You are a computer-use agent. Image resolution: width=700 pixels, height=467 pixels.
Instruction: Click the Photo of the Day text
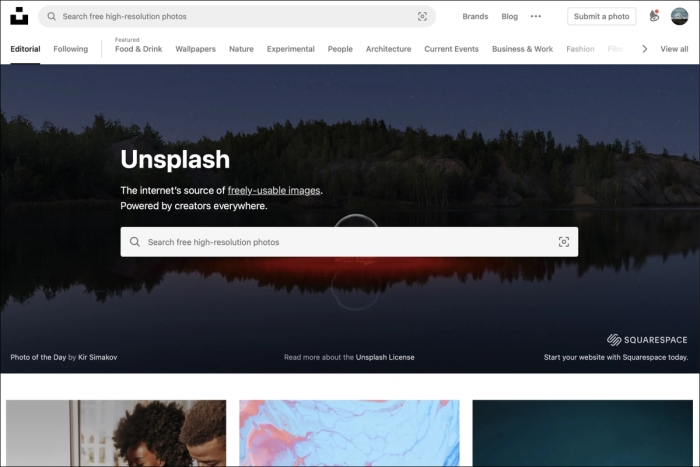coord(38,357)
